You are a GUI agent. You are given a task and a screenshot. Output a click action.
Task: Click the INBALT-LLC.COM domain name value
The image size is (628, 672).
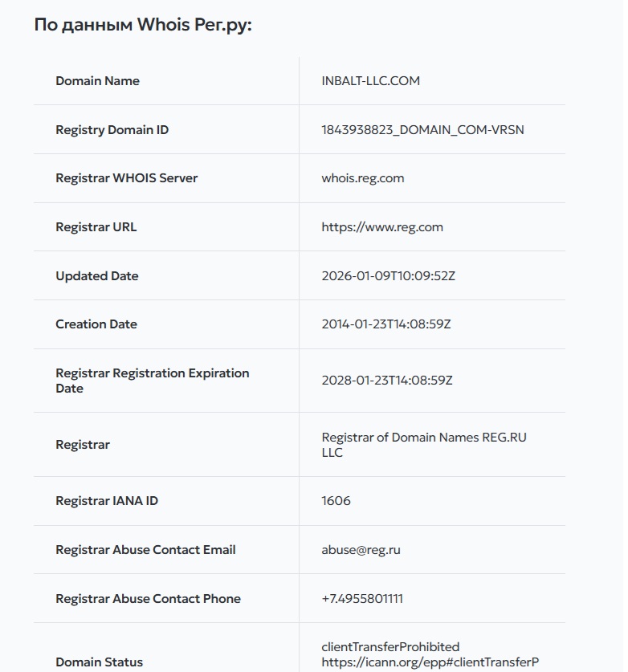[370, 81]
